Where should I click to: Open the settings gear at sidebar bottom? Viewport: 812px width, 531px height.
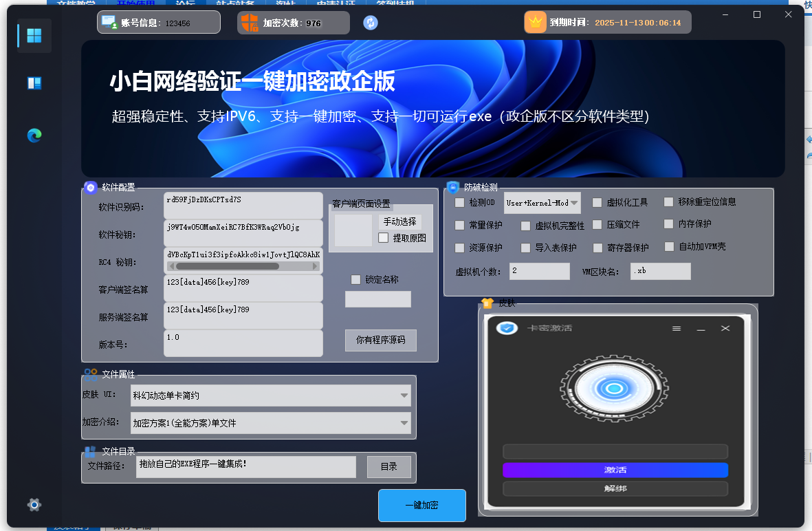[x=34, y=505]
